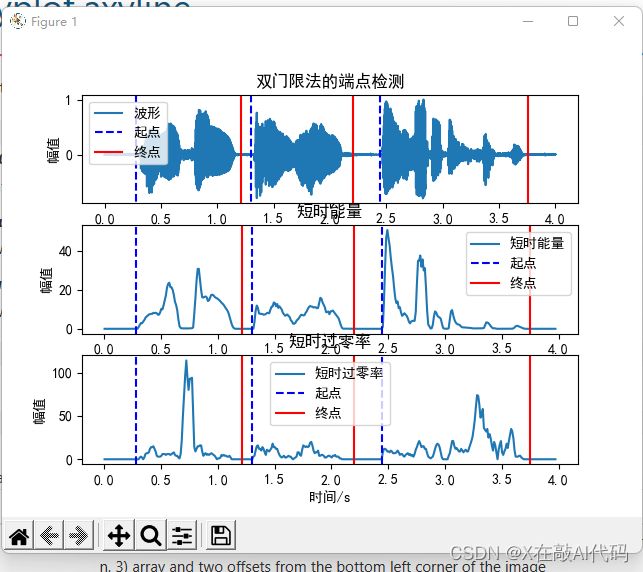Image resolution: width=643 pixels, height=572 pixels.
Task: Open the Configure subplots dialog
Action: tap(182, 536)
